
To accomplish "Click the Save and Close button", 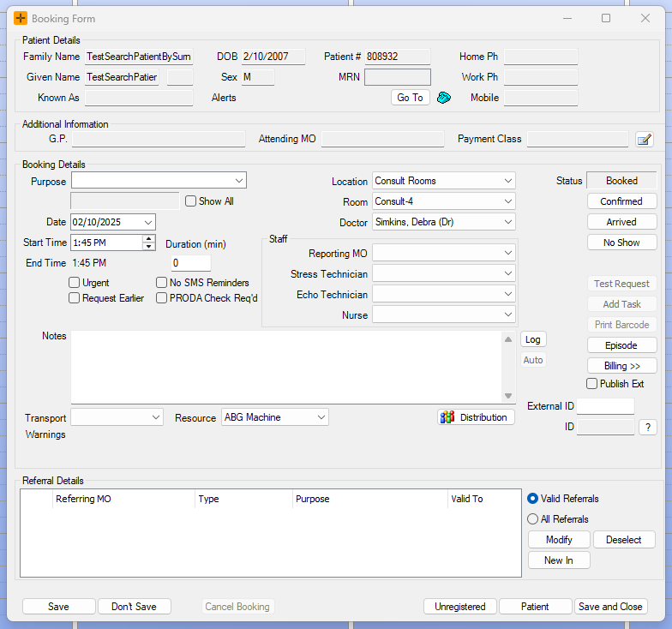I will tap(610, 607).
